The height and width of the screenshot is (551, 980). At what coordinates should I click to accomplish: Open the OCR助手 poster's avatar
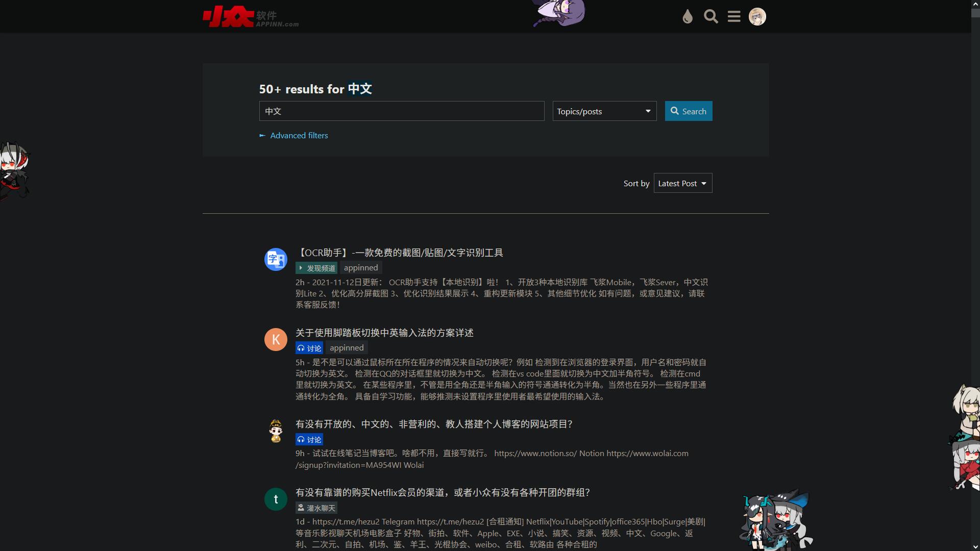click(276, 260)
